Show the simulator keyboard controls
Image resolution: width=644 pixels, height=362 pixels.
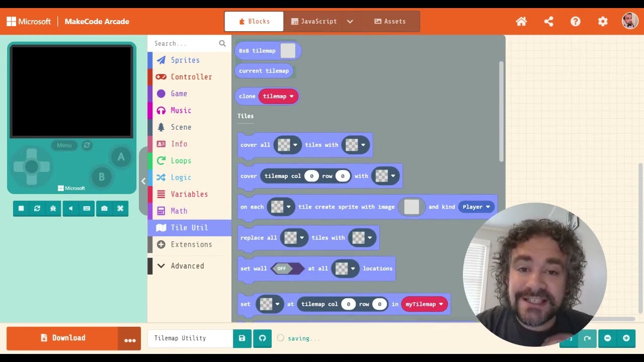[x=87, y=208]
